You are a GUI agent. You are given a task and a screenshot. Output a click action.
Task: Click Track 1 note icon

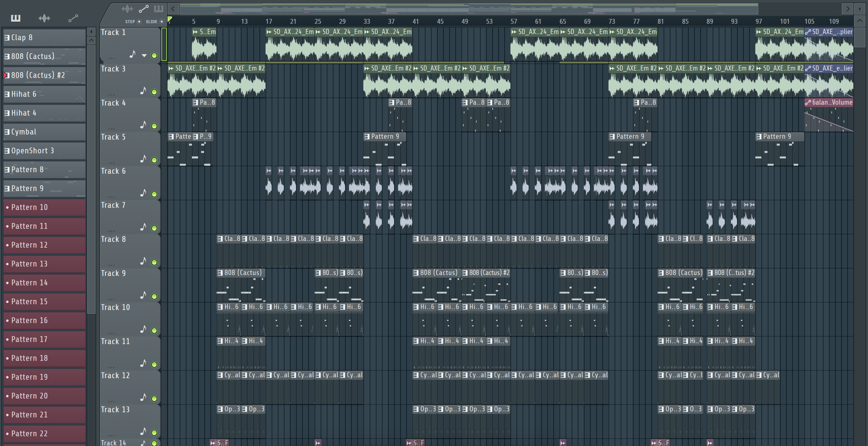[133, 54]
